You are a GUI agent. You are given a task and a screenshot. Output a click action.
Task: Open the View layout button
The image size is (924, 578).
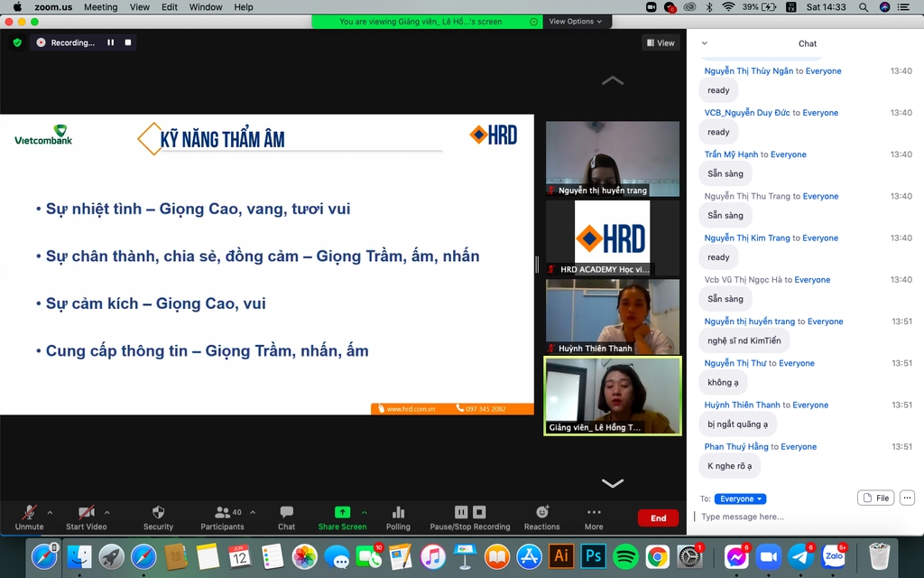pyautogui.click(x=661, y=43)
